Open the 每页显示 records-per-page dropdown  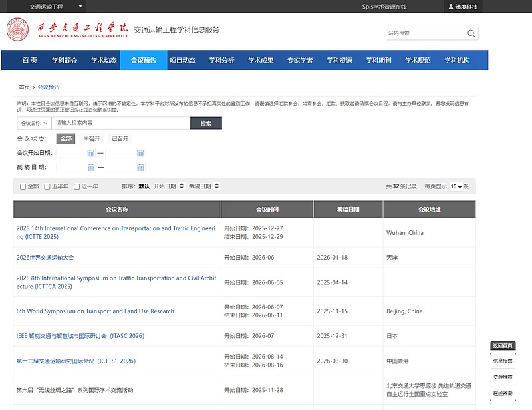click(456, 186)
